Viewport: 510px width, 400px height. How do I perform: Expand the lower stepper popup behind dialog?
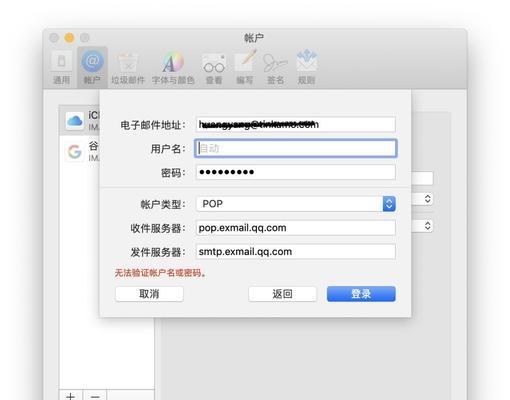click(x=428, y=226)
